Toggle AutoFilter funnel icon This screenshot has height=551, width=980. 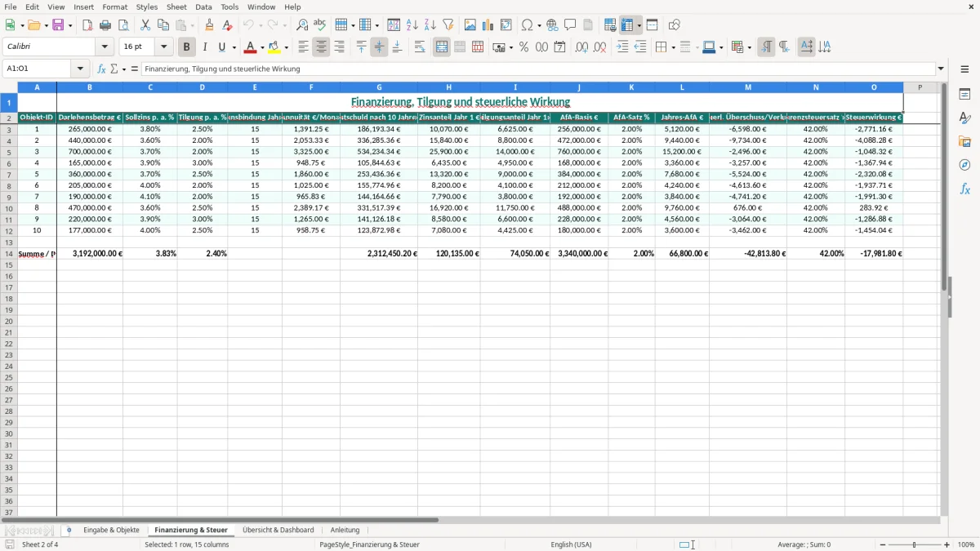coord(448,25)
